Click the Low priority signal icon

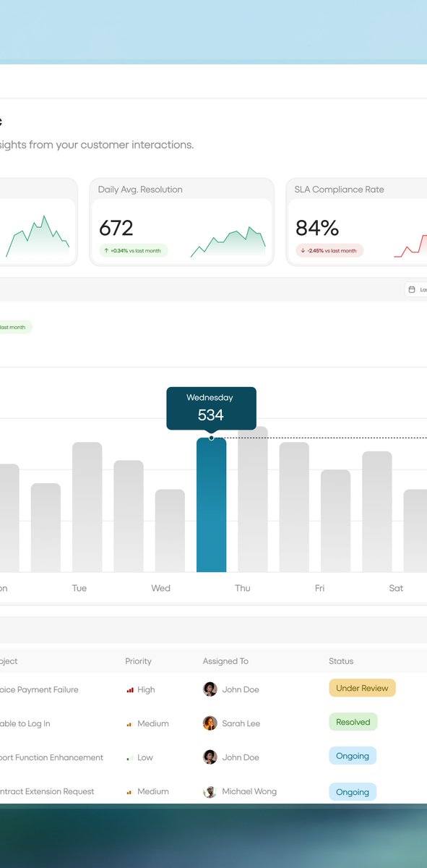click(130, 758)
